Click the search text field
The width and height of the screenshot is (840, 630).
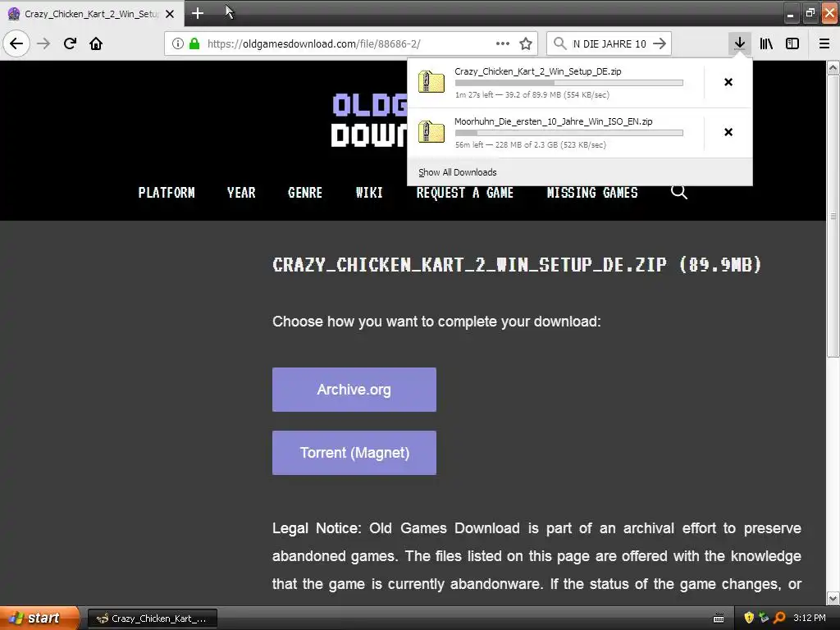point(609,43)
